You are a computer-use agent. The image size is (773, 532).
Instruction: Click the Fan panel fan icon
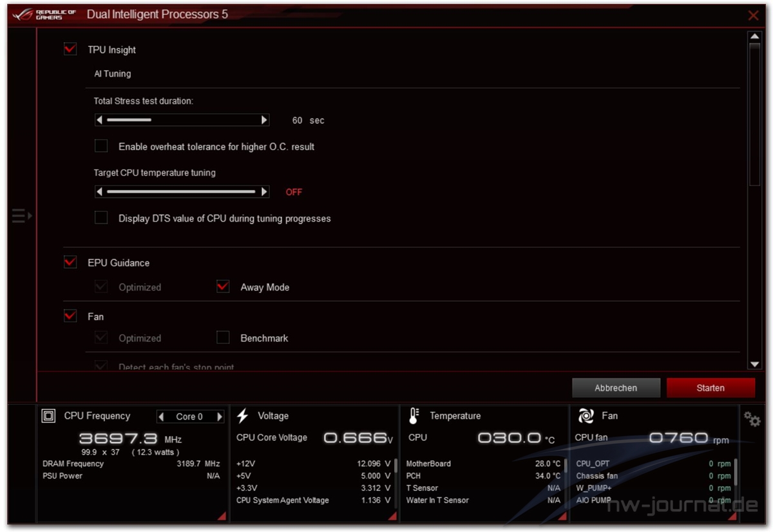tap(586, 416)
